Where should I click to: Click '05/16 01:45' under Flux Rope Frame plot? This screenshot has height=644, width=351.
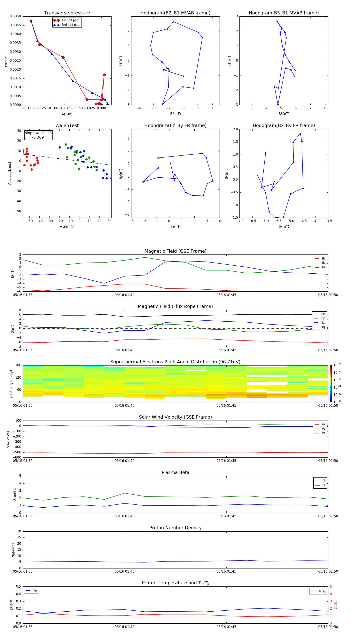[226, 350]
